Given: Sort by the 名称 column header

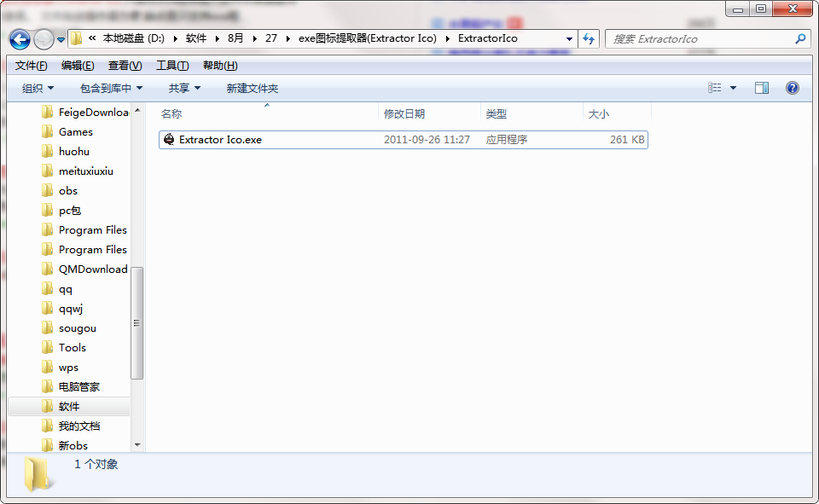Looking at the screenshot, I should coord(171,113).
